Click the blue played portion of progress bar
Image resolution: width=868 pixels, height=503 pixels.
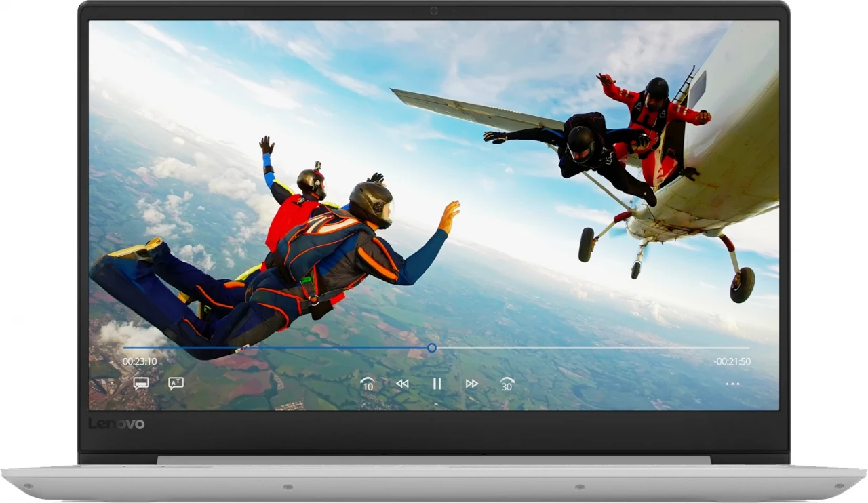point(271,348)
